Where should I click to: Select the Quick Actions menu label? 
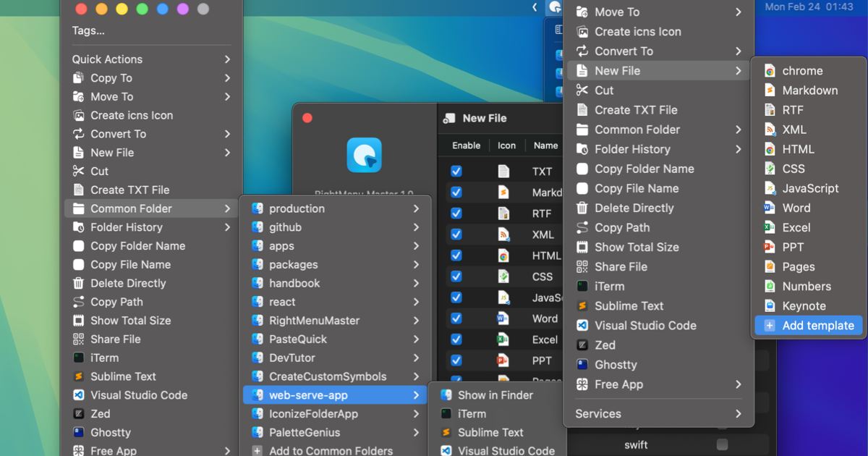[107, 59]
